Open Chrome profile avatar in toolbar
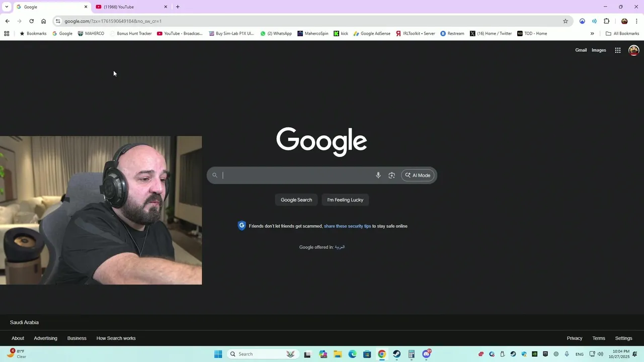Screen dimensions: 644x362 [x=624, y=21]
